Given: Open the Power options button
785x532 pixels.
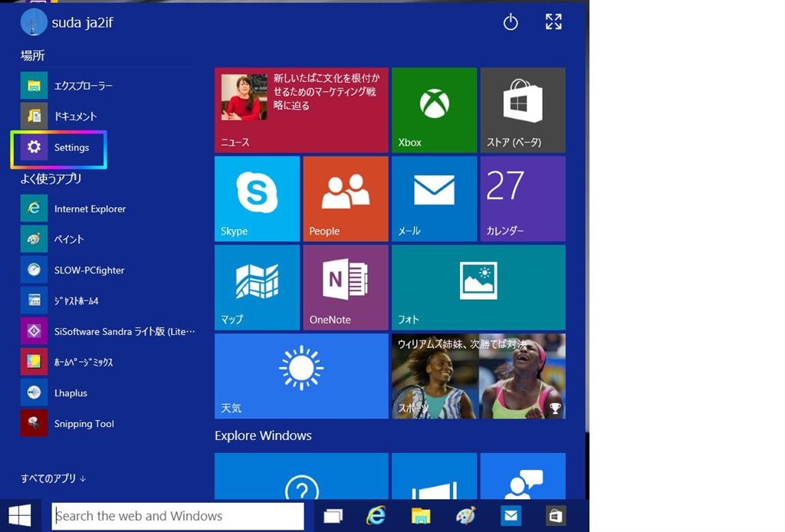Looking at the screenshot, I should (510, 22).
